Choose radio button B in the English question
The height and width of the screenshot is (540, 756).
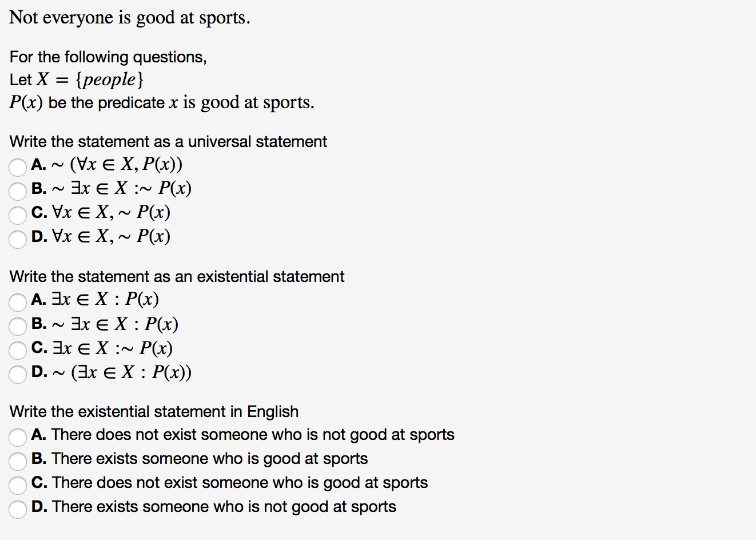click(18, 461)
